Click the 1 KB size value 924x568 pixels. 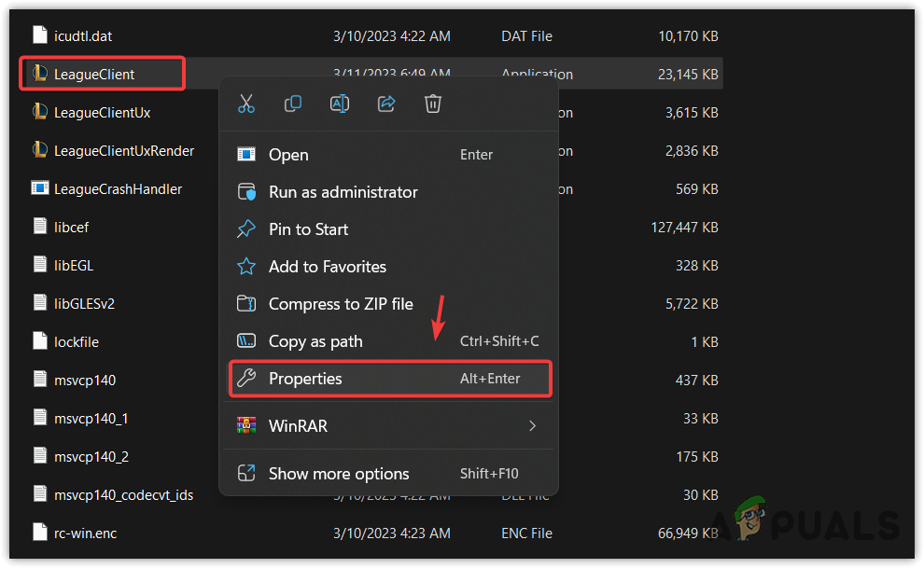click(x=705, y=342)
